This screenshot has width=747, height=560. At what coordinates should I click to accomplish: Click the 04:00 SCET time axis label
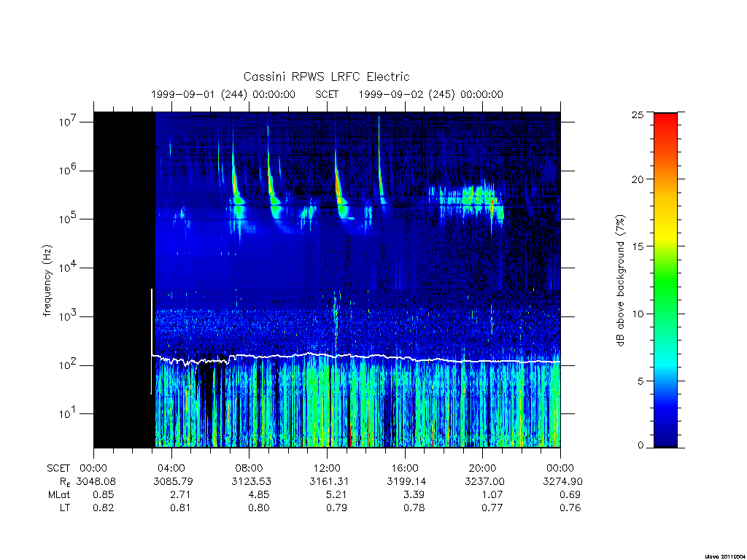click(x=171, y=468)
